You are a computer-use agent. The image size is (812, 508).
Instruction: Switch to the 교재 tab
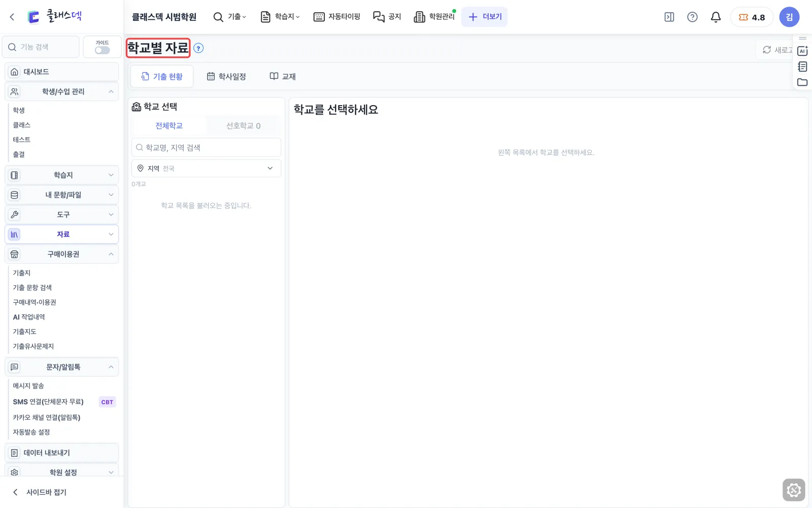point(283,76)
